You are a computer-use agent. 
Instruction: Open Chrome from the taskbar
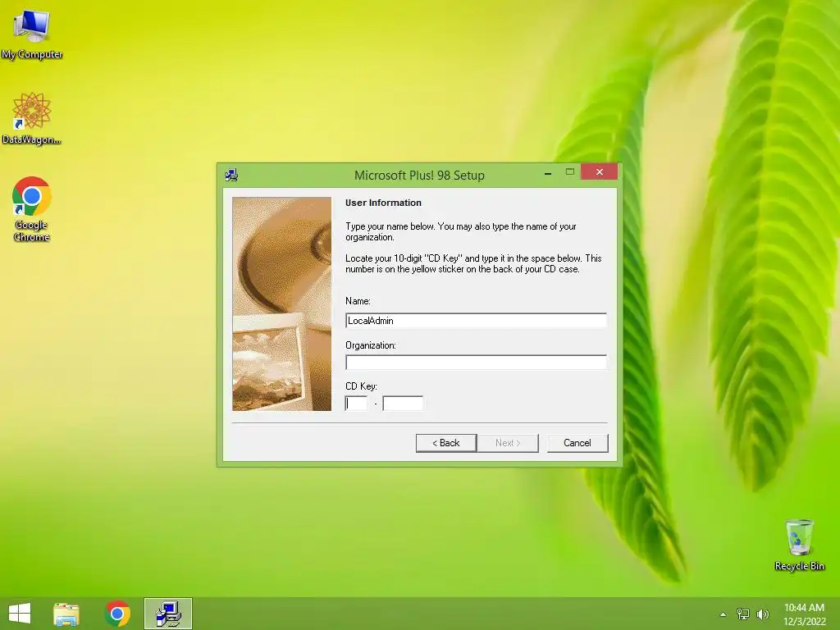click(x=117, y=614)
